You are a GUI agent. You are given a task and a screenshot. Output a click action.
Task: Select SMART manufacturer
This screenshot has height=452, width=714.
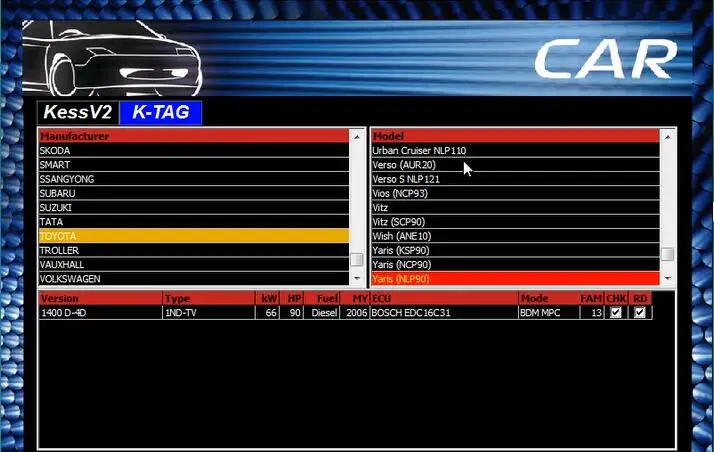(194, 165)
